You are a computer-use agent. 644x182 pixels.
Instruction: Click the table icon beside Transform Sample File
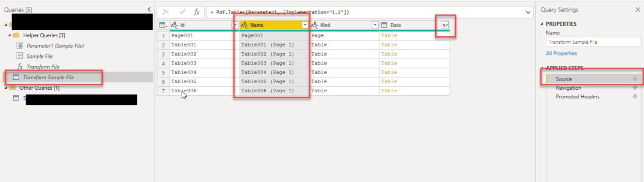[16, 77]
